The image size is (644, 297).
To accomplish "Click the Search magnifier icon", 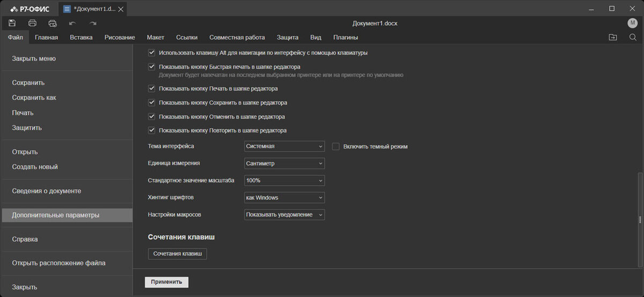I will [x=633, y=37].
